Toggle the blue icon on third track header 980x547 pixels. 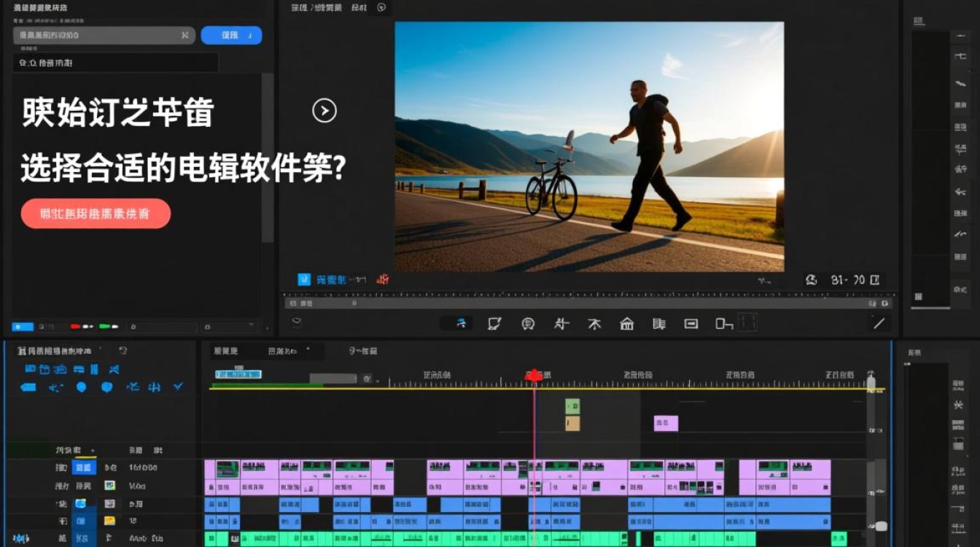coord(81,503)
